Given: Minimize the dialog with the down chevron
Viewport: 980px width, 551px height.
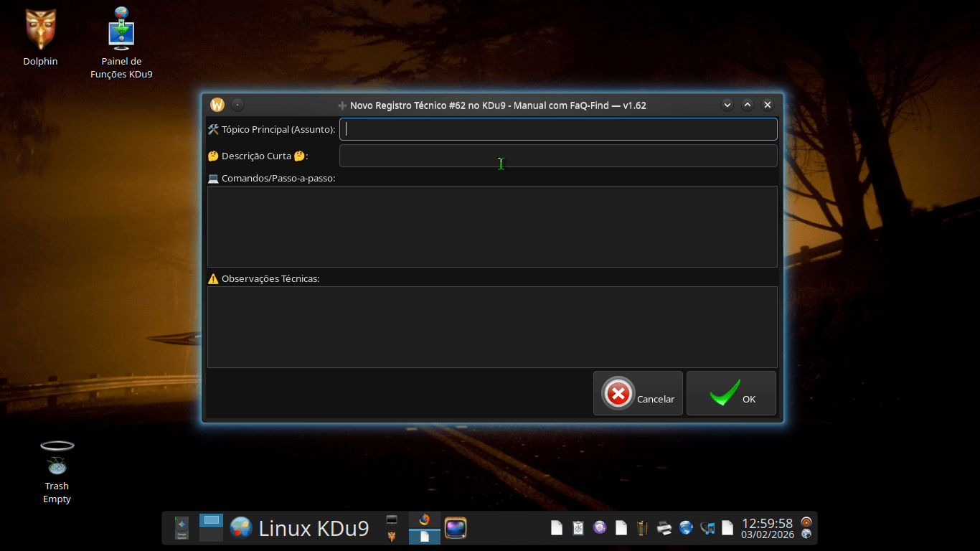Looking at the screenshot, I should coord(727,105).
